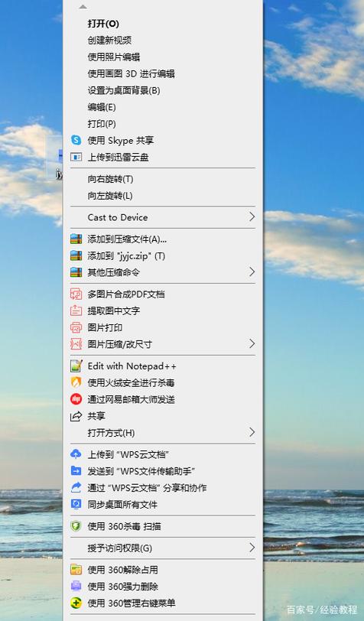The image size is (364, 621).
Task: Click the text extraction icon beside 提取图中文字
Action: click(76, 310)
